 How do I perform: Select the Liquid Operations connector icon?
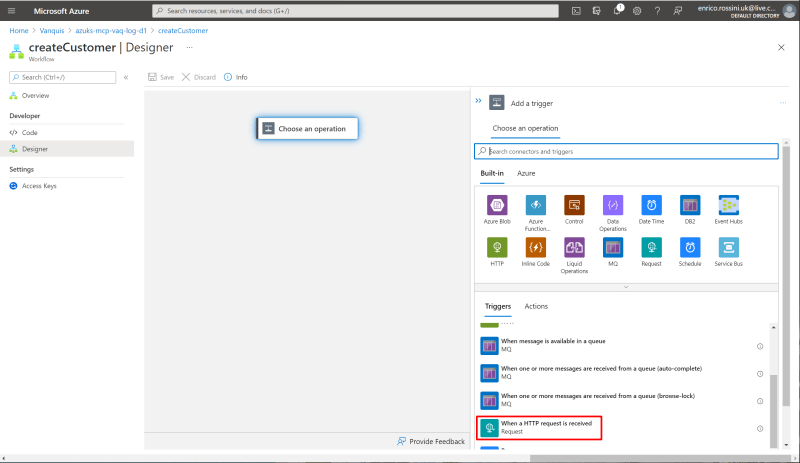574,248
